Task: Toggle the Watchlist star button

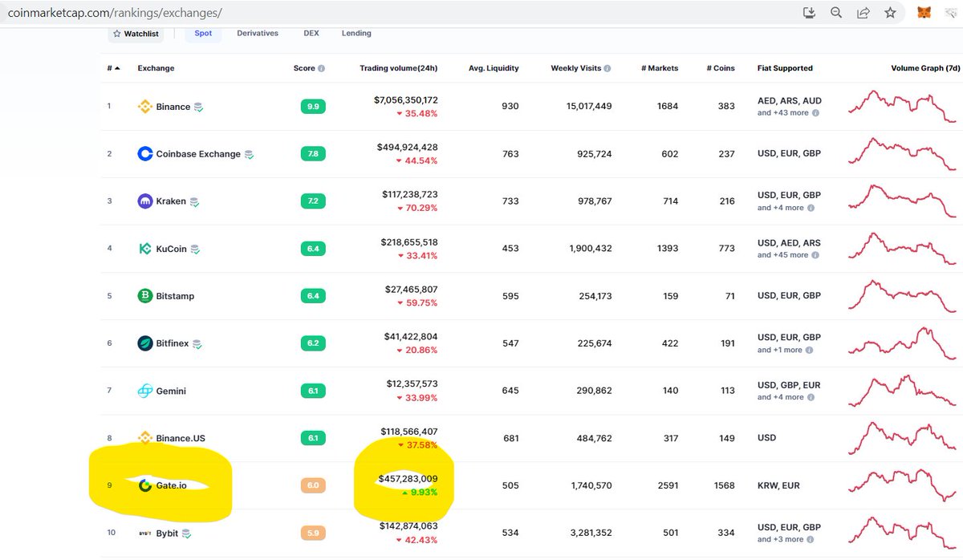Action: click(x=136, y=34)
